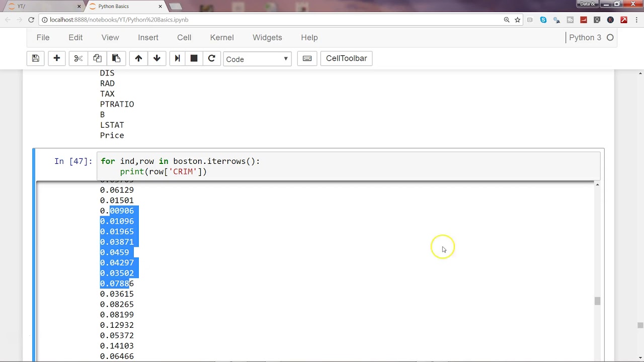Click the output scroll area's scrollbar thumb

597,301
